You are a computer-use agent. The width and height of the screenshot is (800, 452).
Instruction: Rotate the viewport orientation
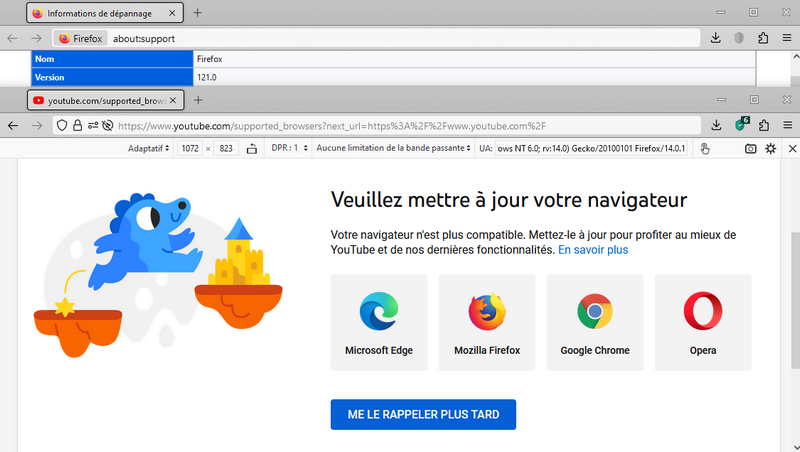coord(250,148)
